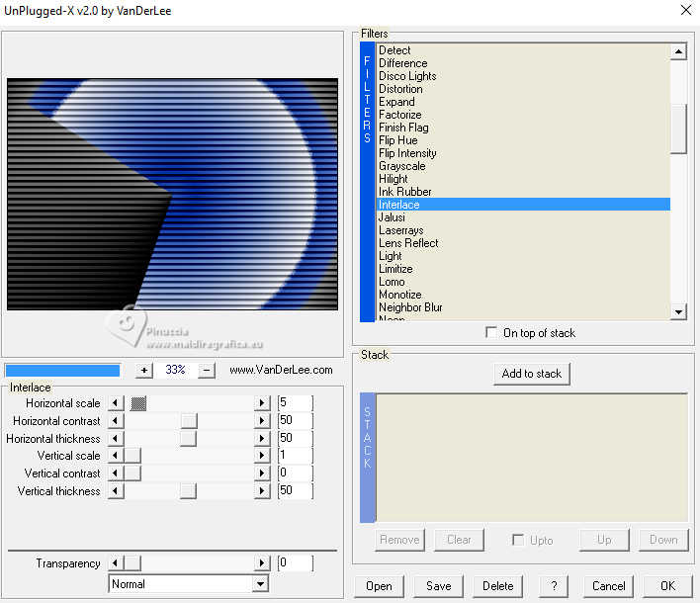The height and width of the screenshot is (603, 700).
Task: Click the Cancel button
Action: tap(608, 586)
